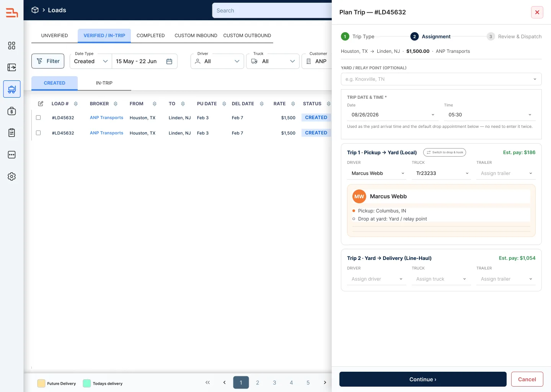Open the Driver filter dropdown
The image size is (551, 392).
[x=217, y=61]
